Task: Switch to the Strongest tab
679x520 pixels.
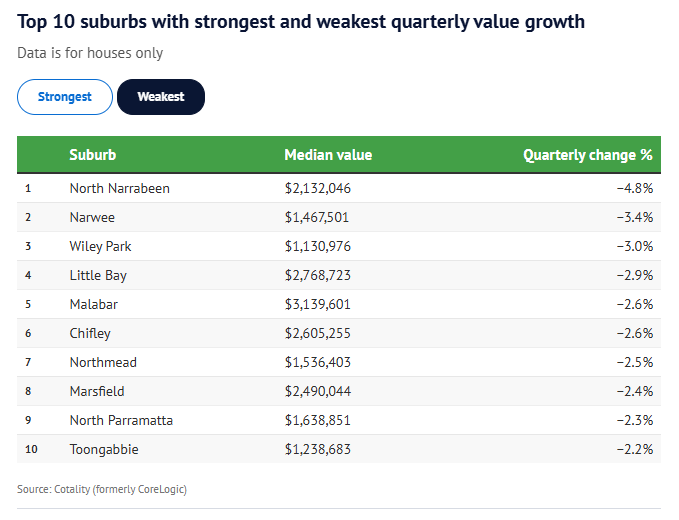Action: click(x=65, y=97)
